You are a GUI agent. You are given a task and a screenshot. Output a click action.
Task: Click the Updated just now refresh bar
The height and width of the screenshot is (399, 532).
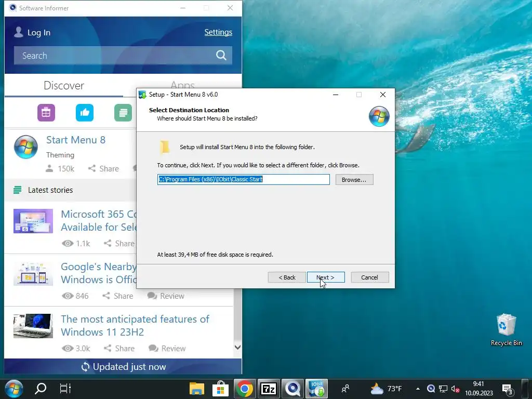point(123,367)
